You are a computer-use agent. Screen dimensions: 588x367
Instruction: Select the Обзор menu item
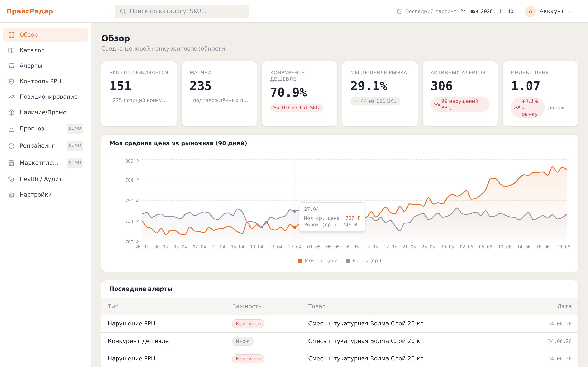coord(46,35)
